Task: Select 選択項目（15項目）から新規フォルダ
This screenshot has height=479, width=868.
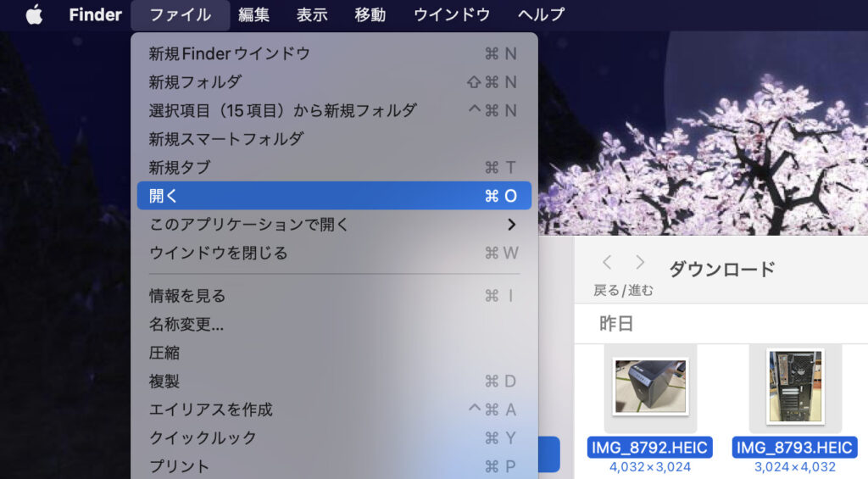Action: coord(334,110)
